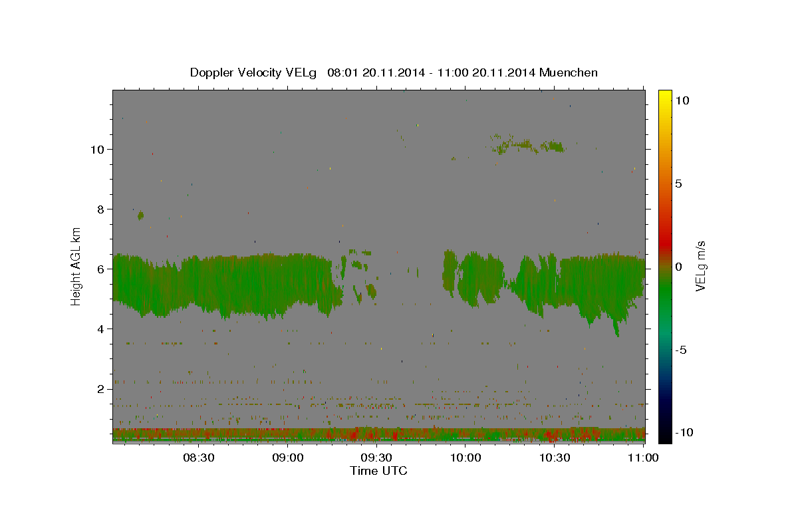Click the height axis label 8
The height and width of the screenshot is (532, 798).
click(102, 209)
